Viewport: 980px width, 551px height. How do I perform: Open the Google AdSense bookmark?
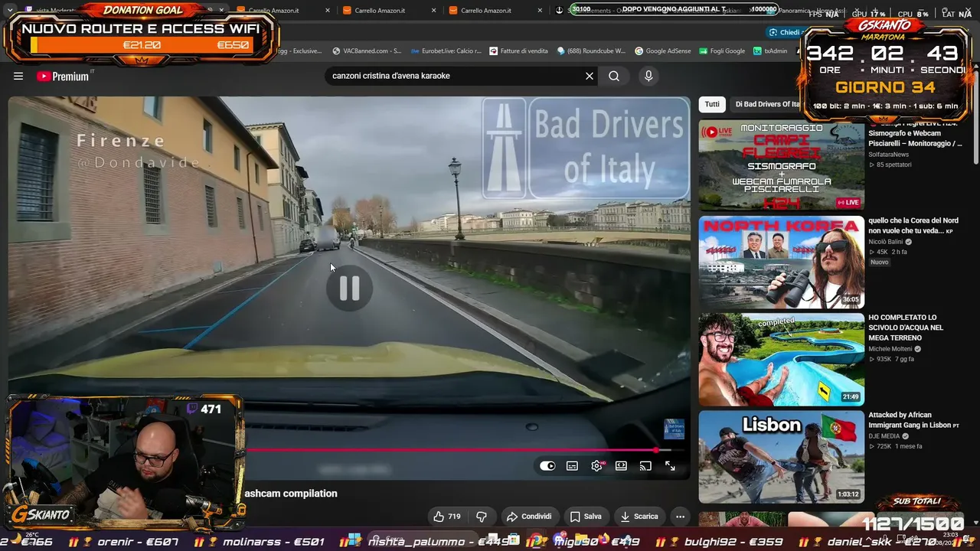pos(662,51)
